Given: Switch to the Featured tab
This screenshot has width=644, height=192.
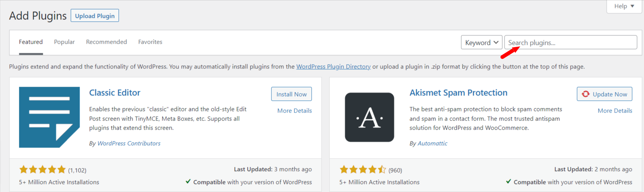Looking at the screenshot, I should [31, 42].
